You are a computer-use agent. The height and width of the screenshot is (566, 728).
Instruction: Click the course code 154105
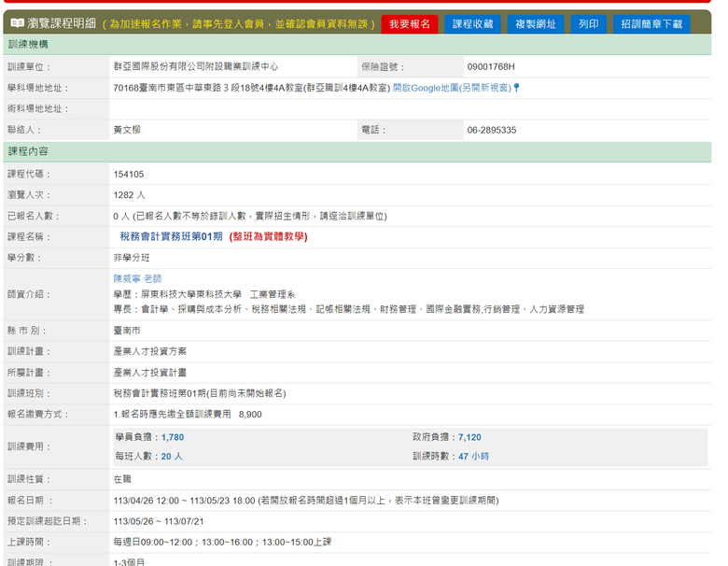[129, 174]
